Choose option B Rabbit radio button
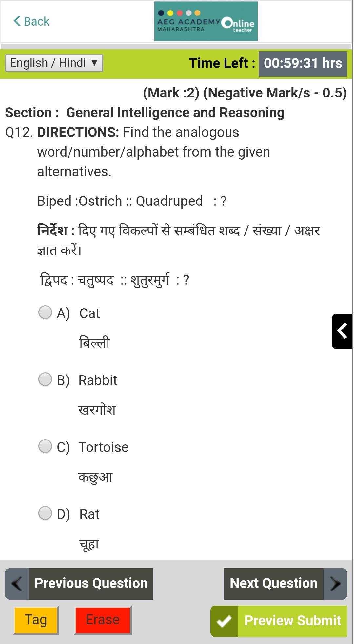This screenshot has height=644, width=354. 45,379
